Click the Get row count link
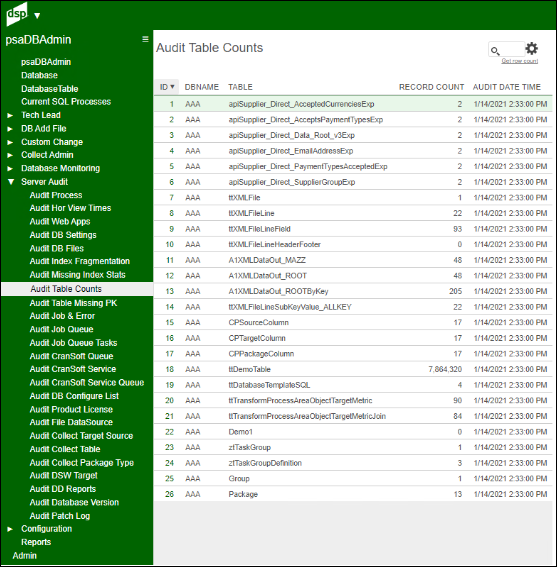 tap(519, 61)
